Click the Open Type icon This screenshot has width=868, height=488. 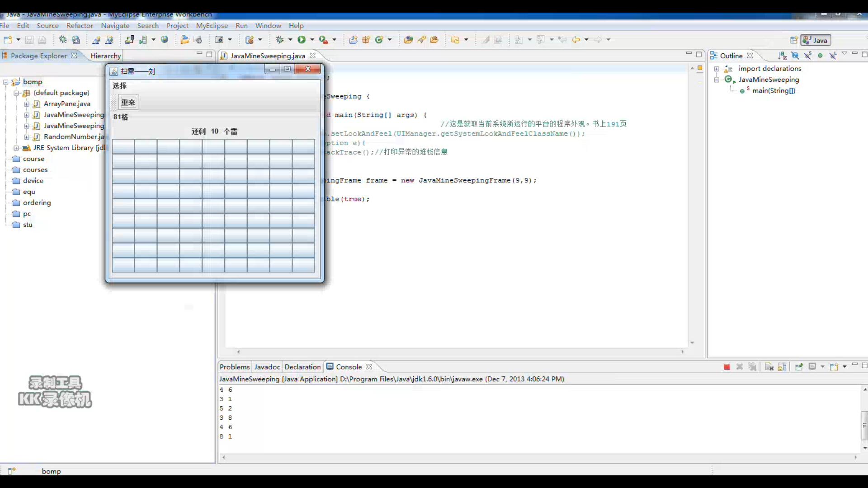[x=408, y=40]
